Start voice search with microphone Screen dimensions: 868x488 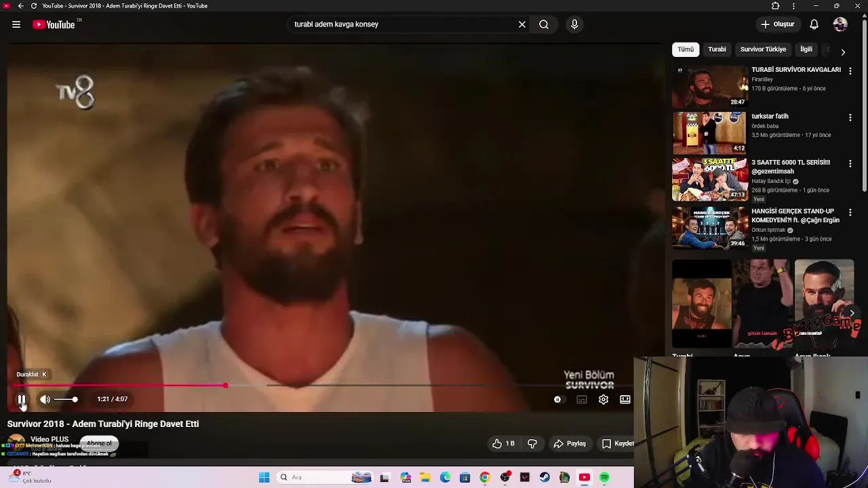click(574, 24)
